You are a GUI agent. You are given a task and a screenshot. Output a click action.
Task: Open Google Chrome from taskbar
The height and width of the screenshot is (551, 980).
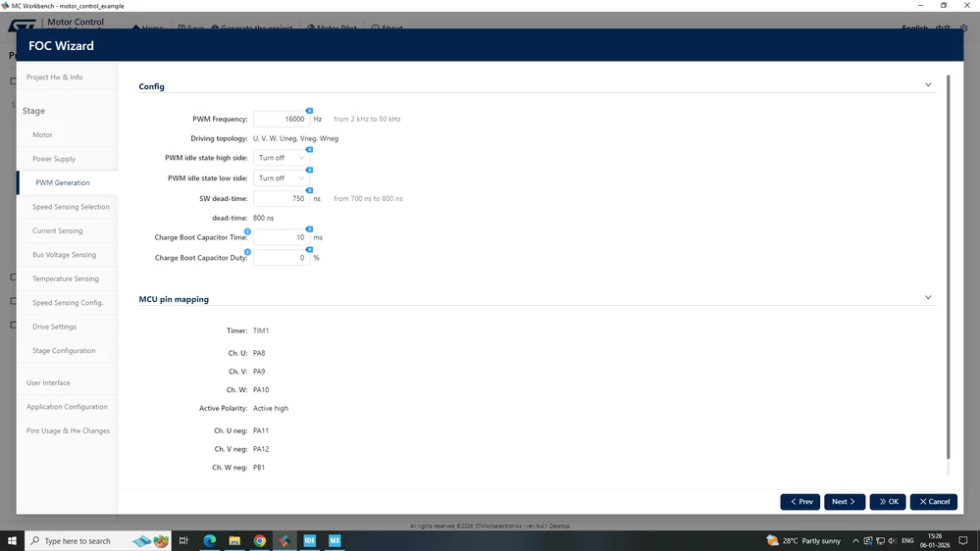259,540
